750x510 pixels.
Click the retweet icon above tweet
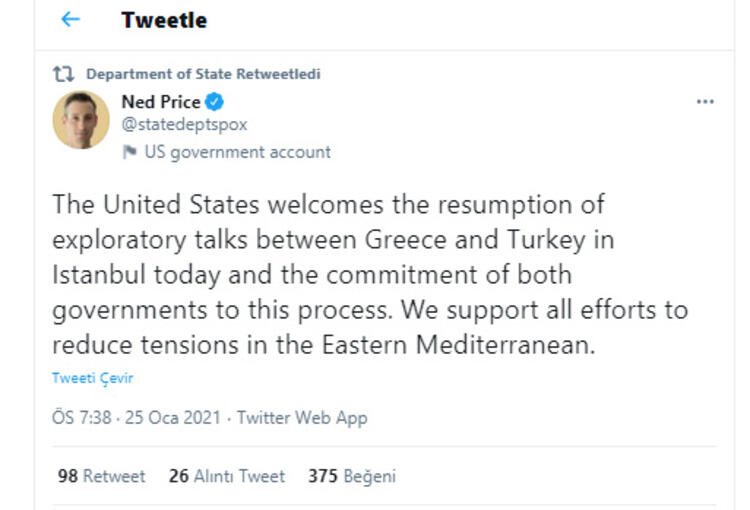pyautogui.click(x=65, y=74)
